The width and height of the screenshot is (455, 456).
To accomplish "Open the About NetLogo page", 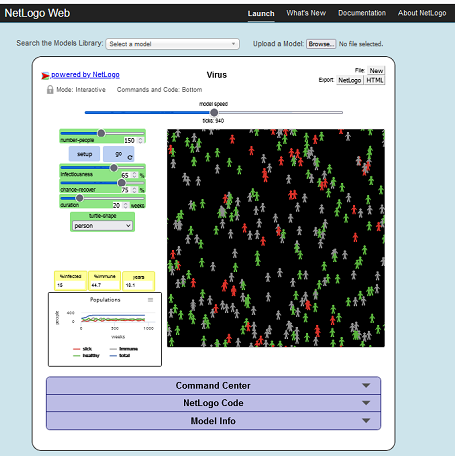I will [x=422, y=13].
